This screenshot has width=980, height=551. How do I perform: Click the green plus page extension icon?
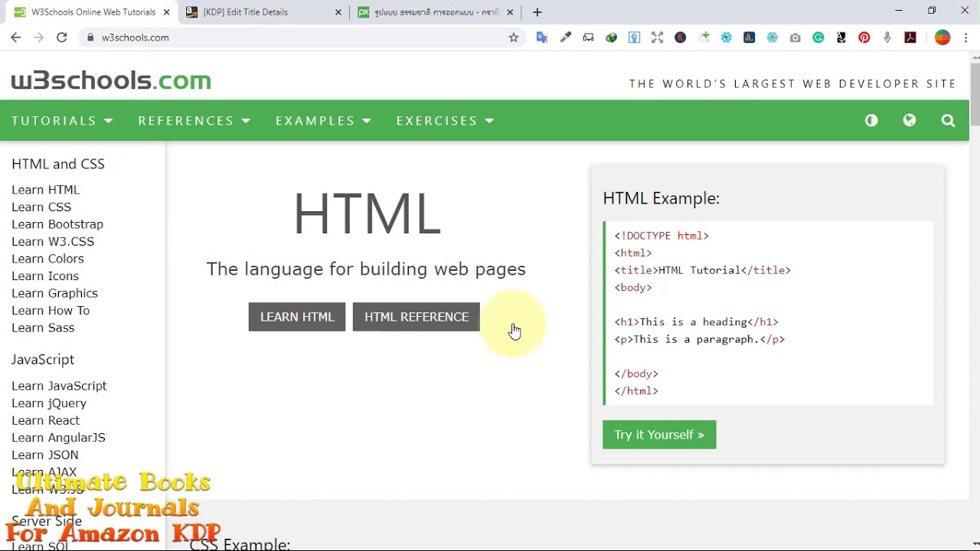point(704,37)
